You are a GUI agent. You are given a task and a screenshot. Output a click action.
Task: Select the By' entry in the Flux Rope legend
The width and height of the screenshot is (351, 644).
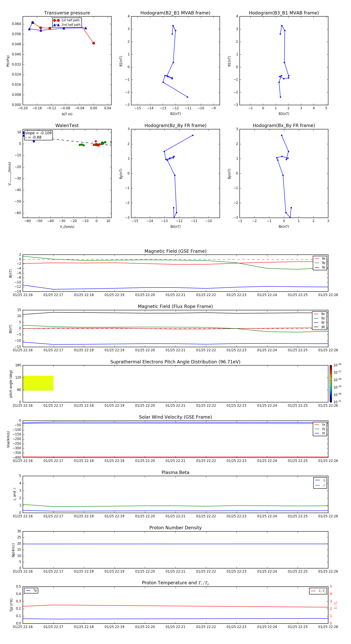click(320, 318)
